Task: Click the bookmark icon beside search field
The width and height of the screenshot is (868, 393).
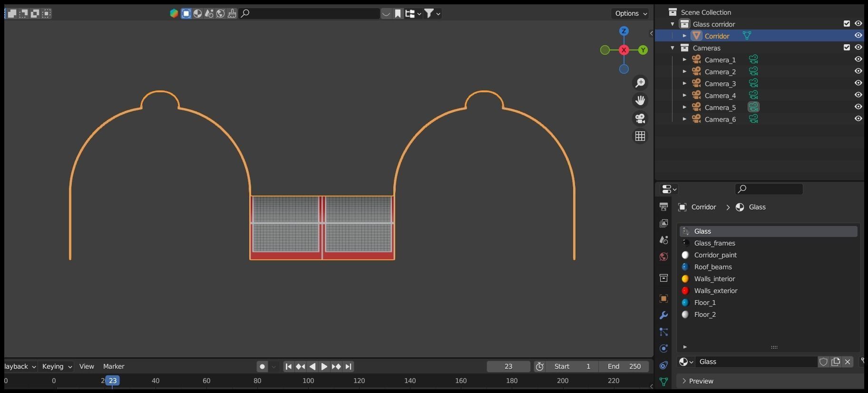Action: pyautogui.click(x=398, y=13)
